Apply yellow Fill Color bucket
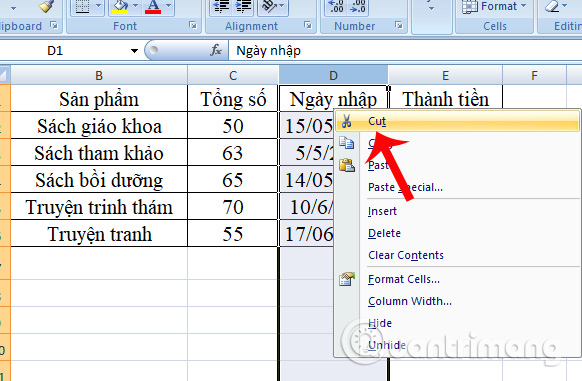Screen dimensions: 582x381 (120, 7)
